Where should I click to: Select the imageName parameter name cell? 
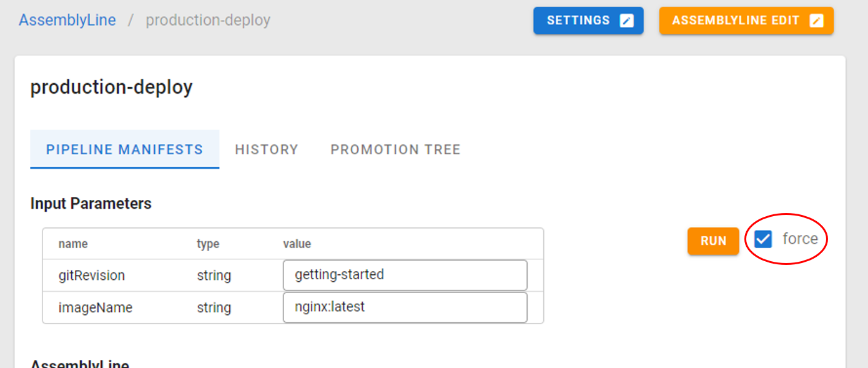pos(96,307)
